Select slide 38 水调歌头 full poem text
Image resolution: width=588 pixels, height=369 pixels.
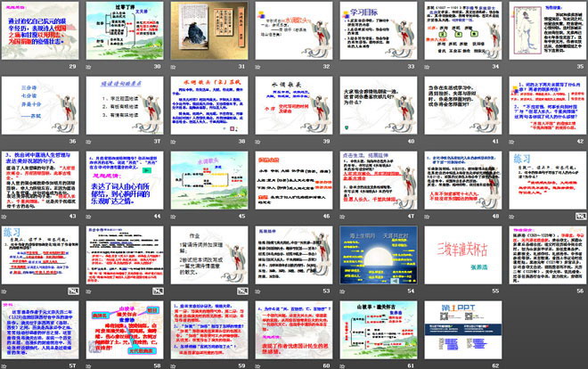(x=209, y=105)
